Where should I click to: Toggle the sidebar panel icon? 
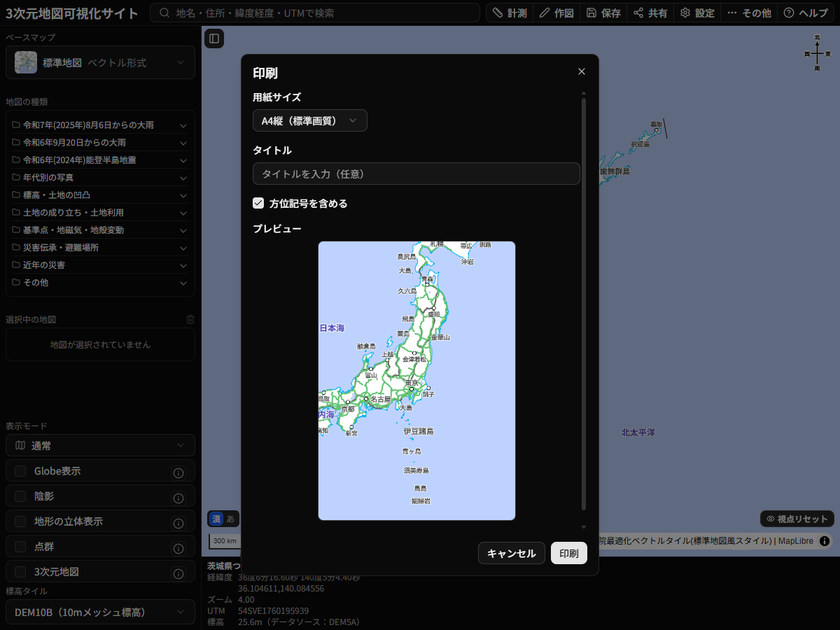[x=214, y=38]
